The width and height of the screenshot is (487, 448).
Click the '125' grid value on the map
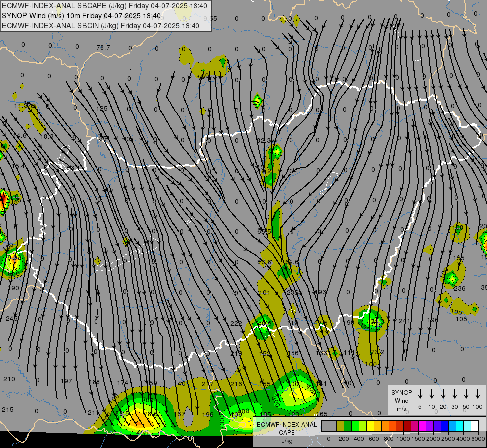click(x=102, y=109)
